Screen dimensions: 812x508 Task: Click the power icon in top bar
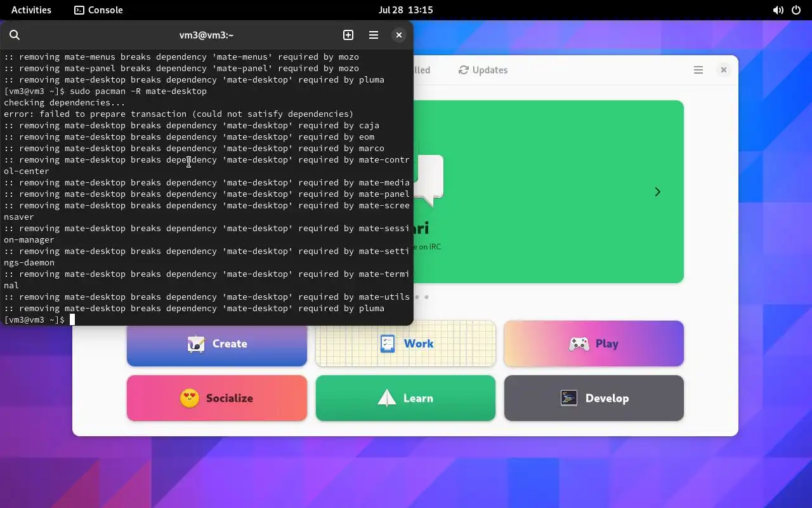pyautogui.click(x=796, y=10)
